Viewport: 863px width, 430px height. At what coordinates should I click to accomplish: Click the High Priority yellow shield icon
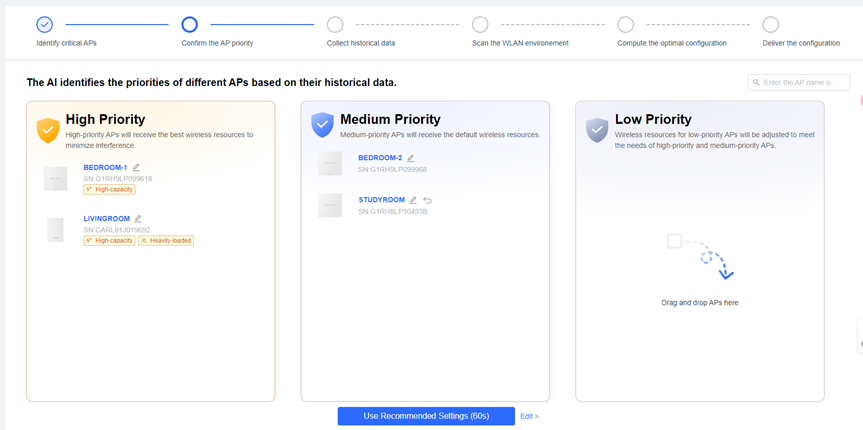click(48, 130)
